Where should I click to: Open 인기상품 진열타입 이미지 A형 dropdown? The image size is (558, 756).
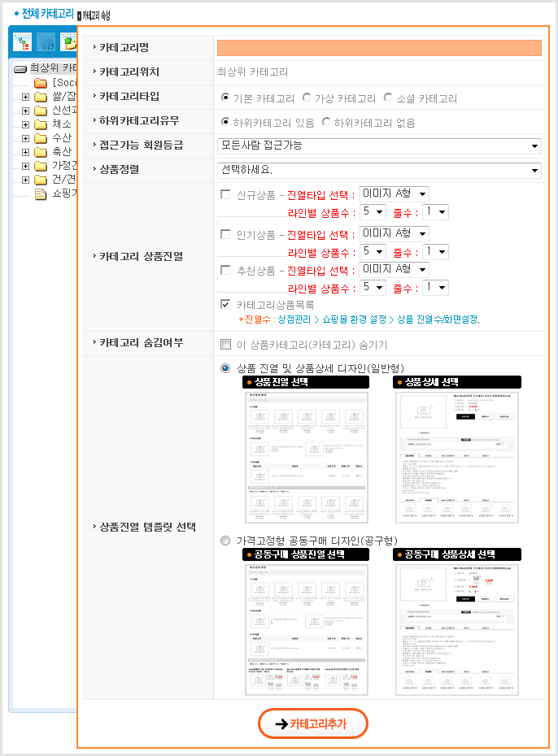click(394, 234)
